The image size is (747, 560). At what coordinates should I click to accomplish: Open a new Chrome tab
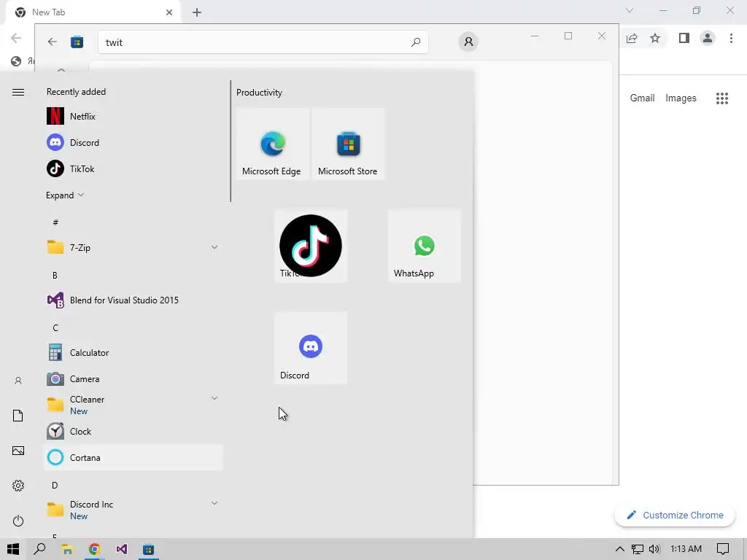click(x=197, y=12)
